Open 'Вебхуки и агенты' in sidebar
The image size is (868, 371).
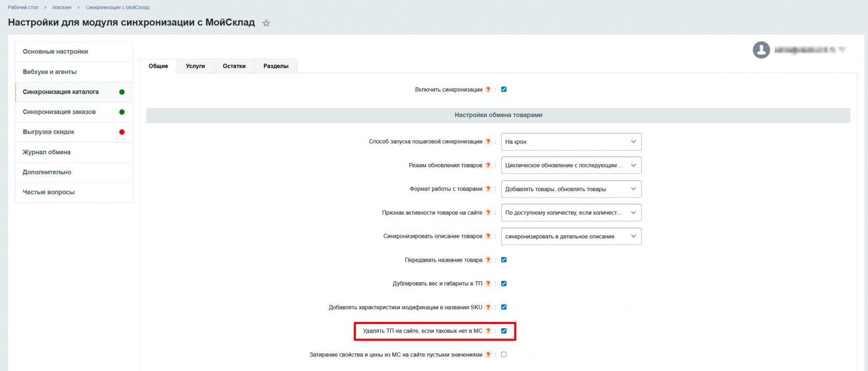coord(74,72)
